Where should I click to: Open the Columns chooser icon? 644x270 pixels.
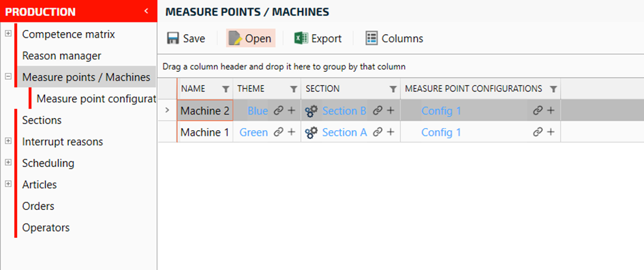pyautogui.click(x=371, y=38)
